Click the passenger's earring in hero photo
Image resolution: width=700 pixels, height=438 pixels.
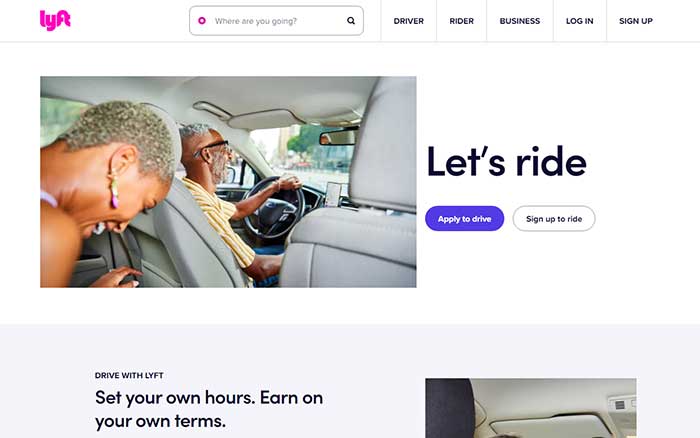coord(114,191)
